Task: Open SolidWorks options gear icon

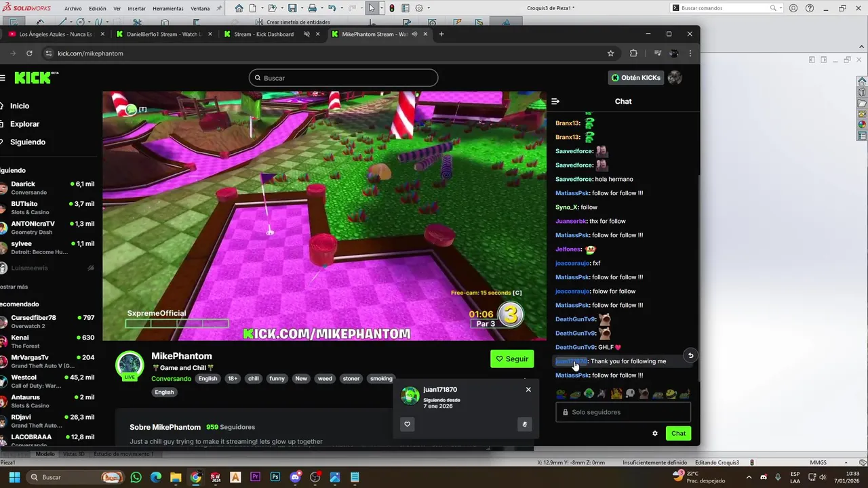Action: coord(419,8)
